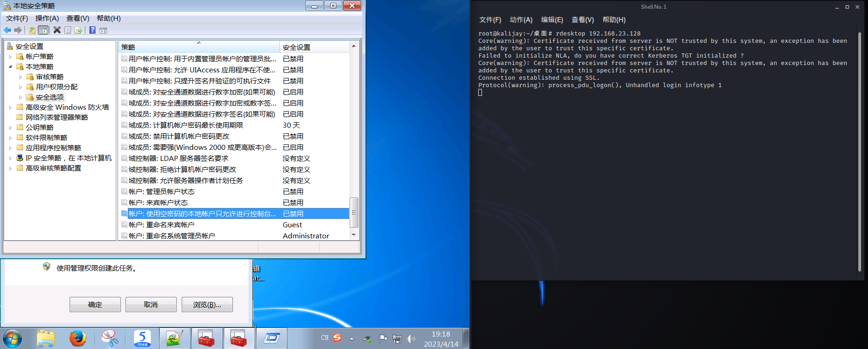The image size is (868, 349).
Task: Click the blue Back arrow in toolbar
Action: pyautogui.click(x=7, y=30)
